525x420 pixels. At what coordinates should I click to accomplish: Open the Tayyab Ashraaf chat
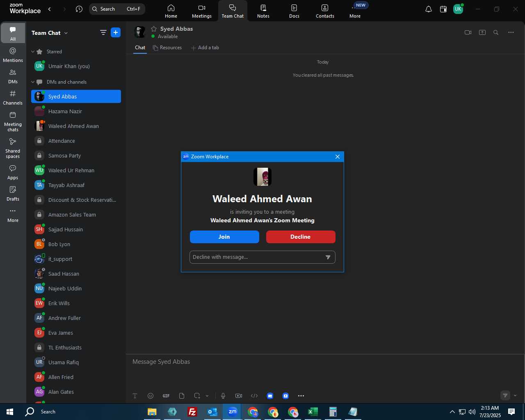coord(76,185)
